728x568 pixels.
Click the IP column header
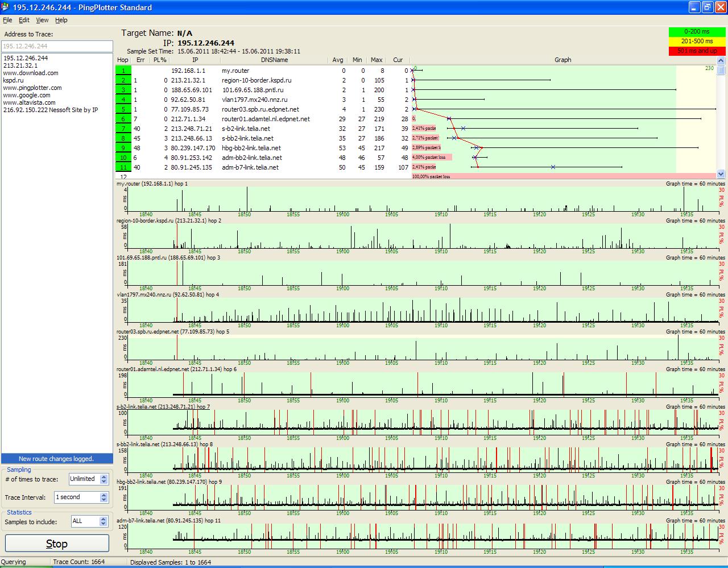(x=195, y=60)
